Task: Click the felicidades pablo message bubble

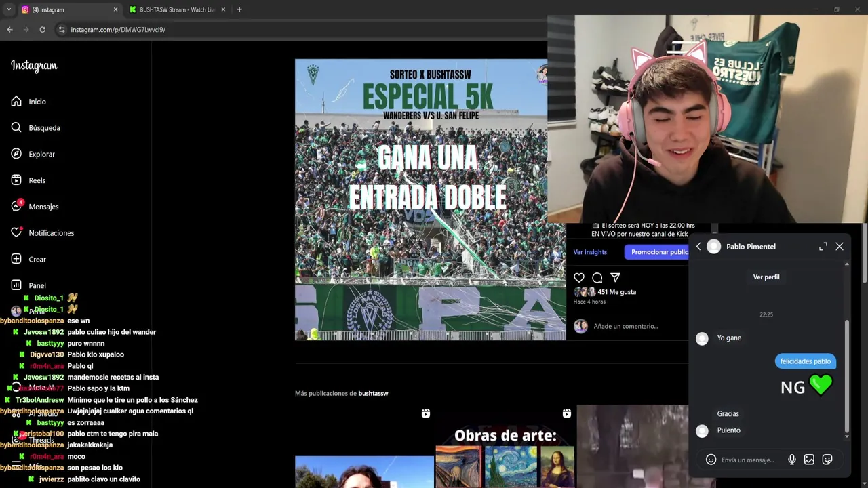Action: 805,361
